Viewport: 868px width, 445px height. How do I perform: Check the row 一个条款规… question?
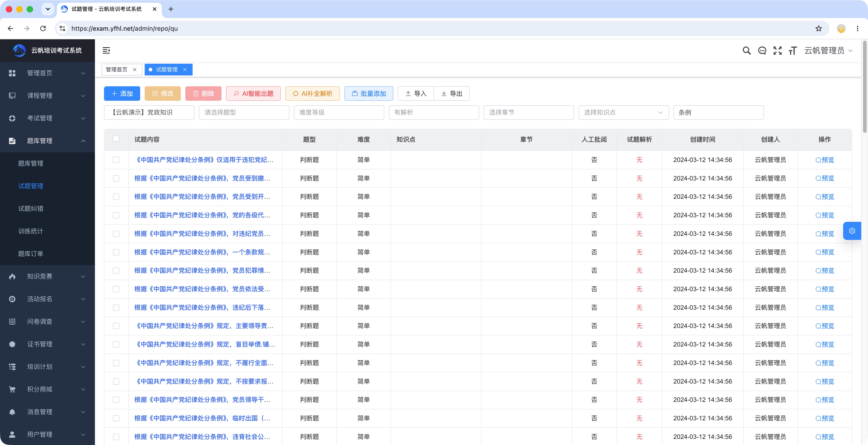pyautogui.click(x=116, y=253)
